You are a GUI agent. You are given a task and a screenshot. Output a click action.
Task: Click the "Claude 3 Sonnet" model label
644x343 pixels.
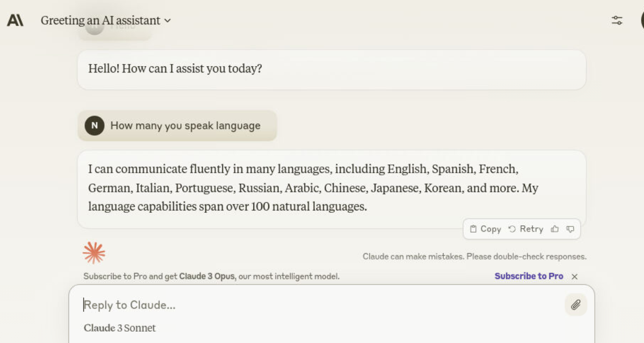pos(120,328)
